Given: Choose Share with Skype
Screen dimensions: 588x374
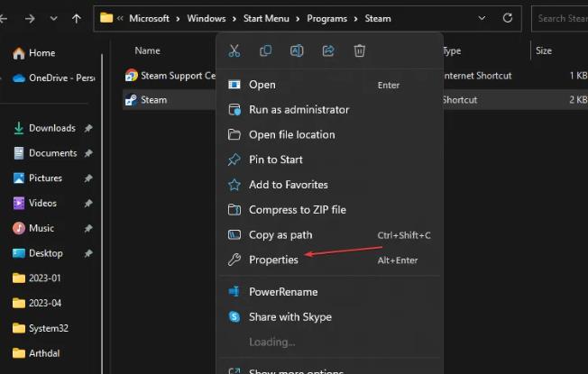Looking at the screenshot, I should click(330, 317).
